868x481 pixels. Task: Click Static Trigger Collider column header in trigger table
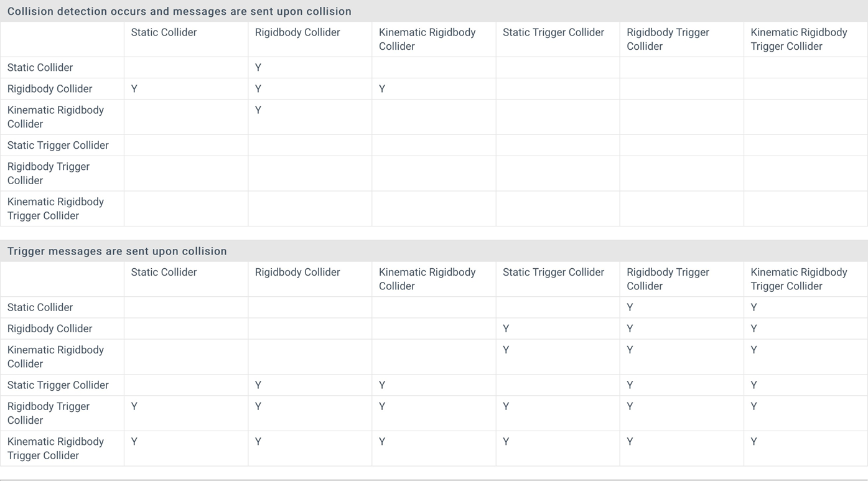tap(553, 273)
